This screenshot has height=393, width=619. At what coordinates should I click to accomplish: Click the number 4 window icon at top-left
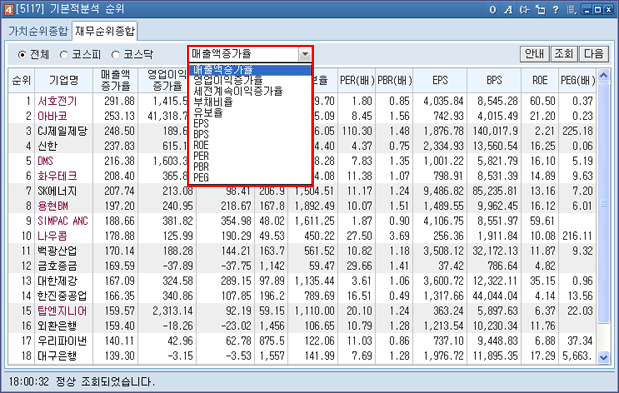(9, 10)
